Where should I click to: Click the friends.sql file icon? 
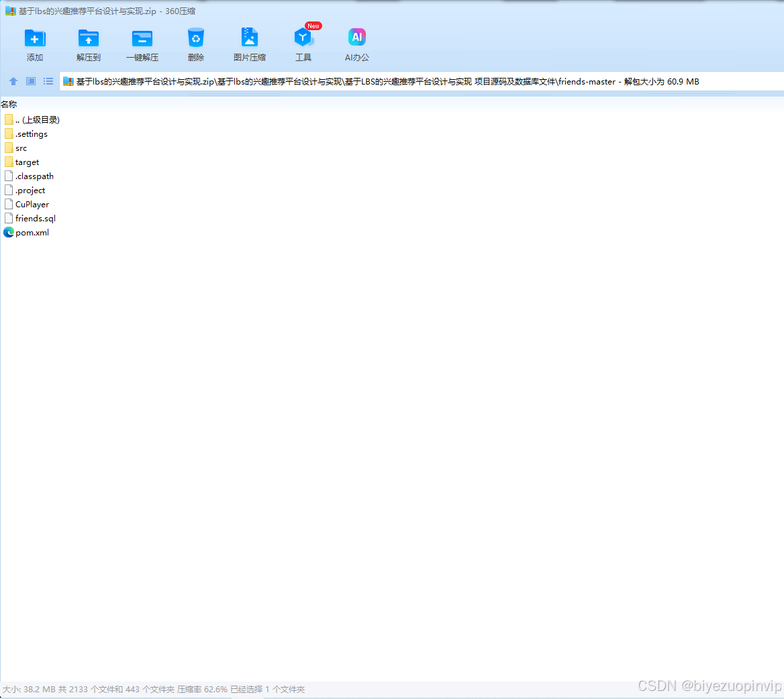pos(9,218)
